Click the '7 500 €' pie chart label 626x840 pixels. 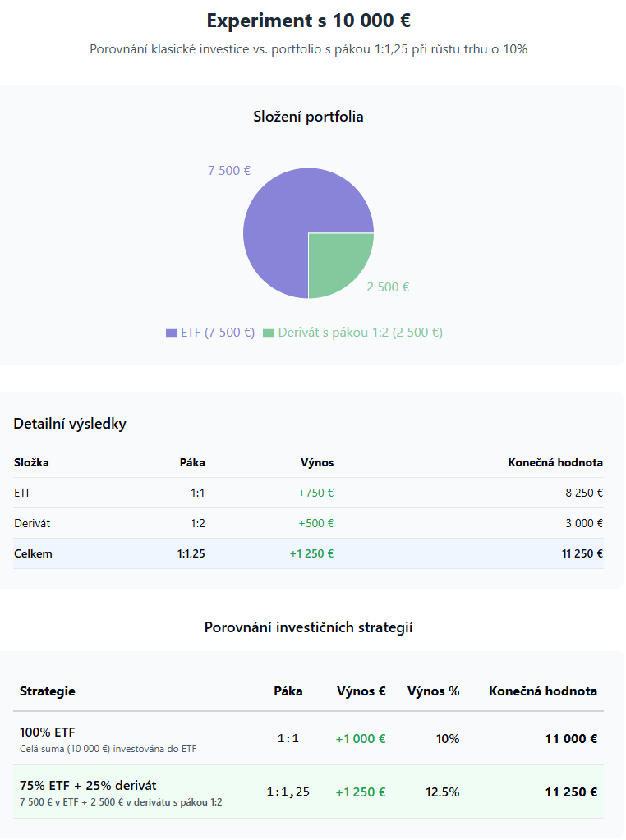(x=229, y=171)
